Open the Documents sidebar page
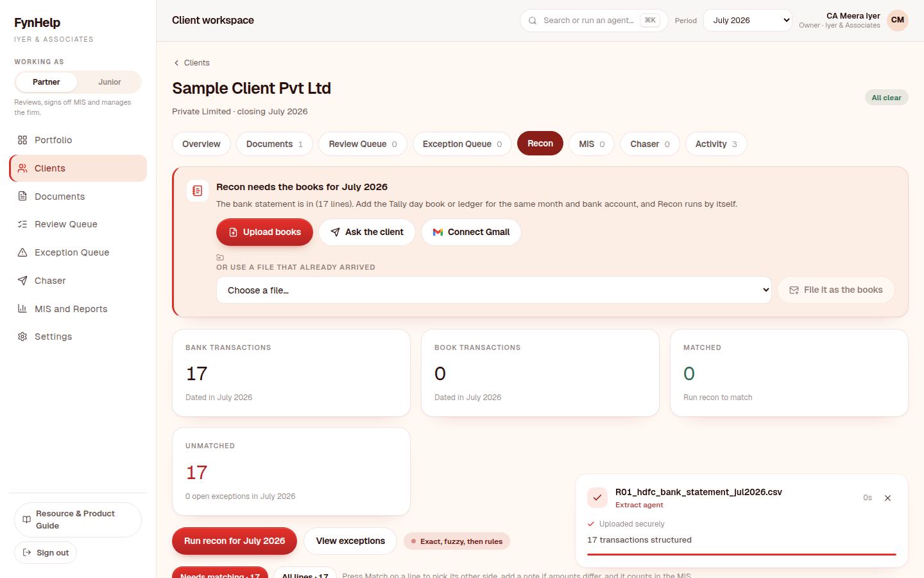The height and width of the screenshot is (578, 924). (x=78, y=197)
